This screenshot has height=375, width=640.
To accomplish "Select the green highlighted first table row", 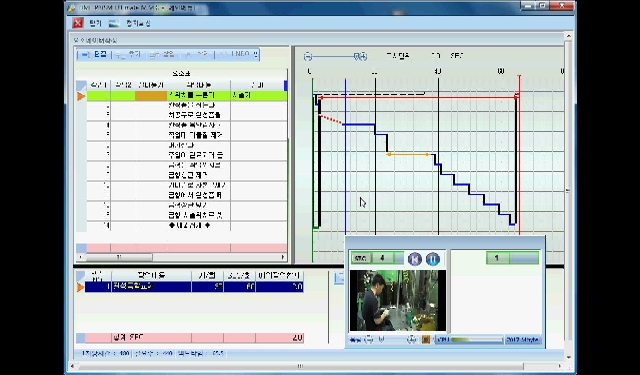I will click(x=187, y=96).
